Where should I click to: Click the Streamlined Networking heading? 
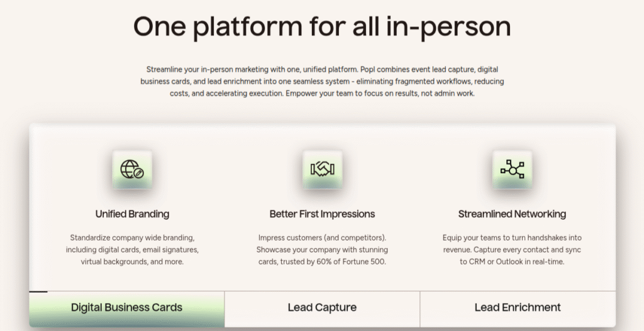point(512,214)
